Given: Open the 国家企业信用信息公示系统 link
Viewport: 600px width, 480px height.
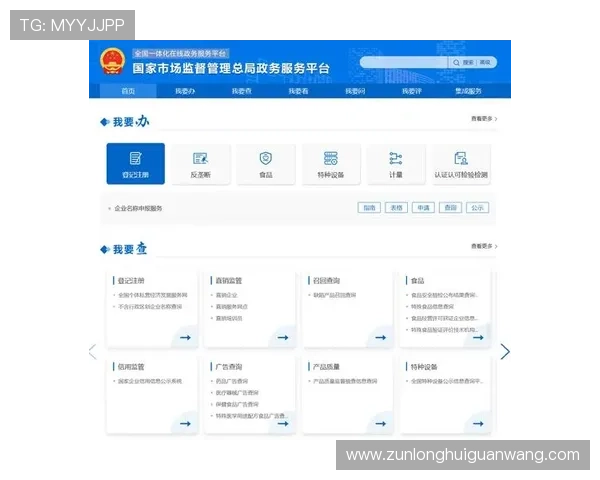Looking at the screenshot, I should [150, 381].
